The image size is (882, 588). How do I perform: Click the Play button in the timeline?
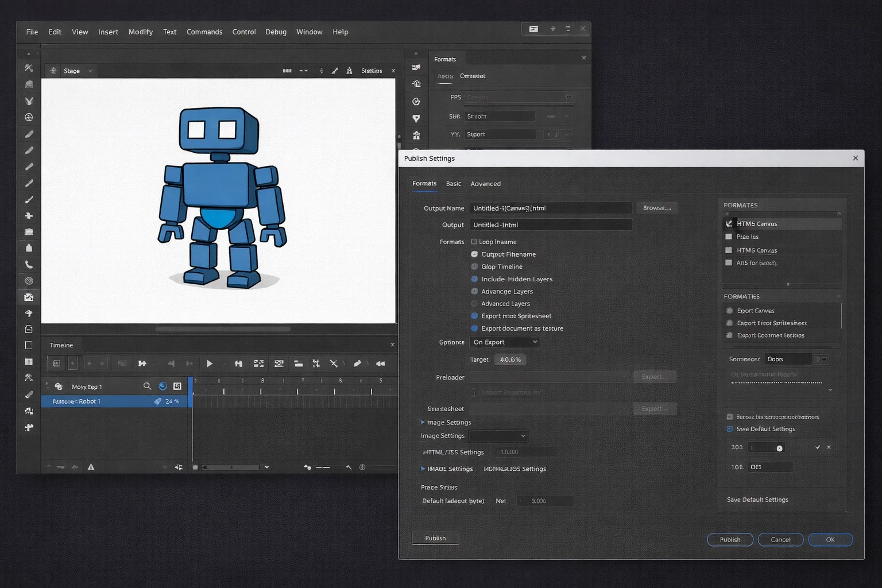pyautogui.click(x=210, y=363)
